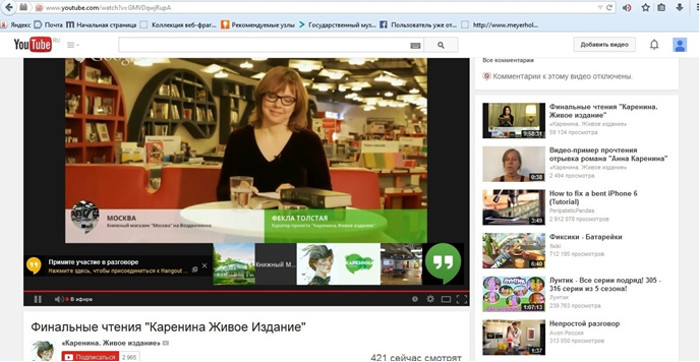700x362 pixels.
Task: Click the Добавить видео button
Action: click(x=604, y=45)
